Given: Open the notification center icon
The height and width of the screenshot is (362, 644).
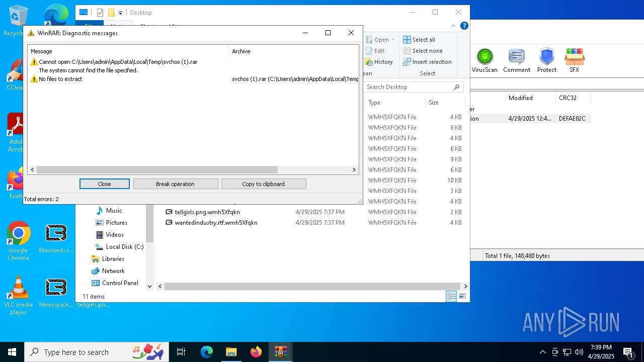Looking at the screenshot, I should 628,352.
